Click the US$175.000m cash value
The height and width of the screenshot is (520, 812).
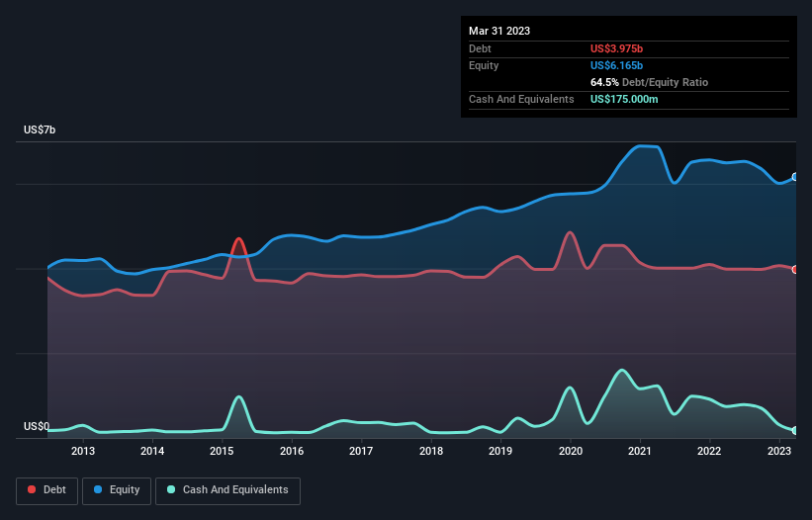pyautogui.click(x=624, y=99)
